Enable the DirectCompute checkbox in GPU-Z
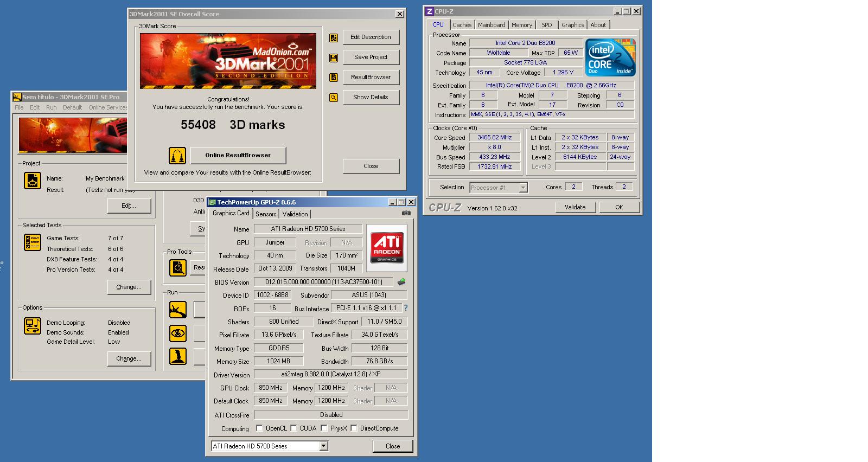This screenshot has width=868, height=462. (354, 428)
